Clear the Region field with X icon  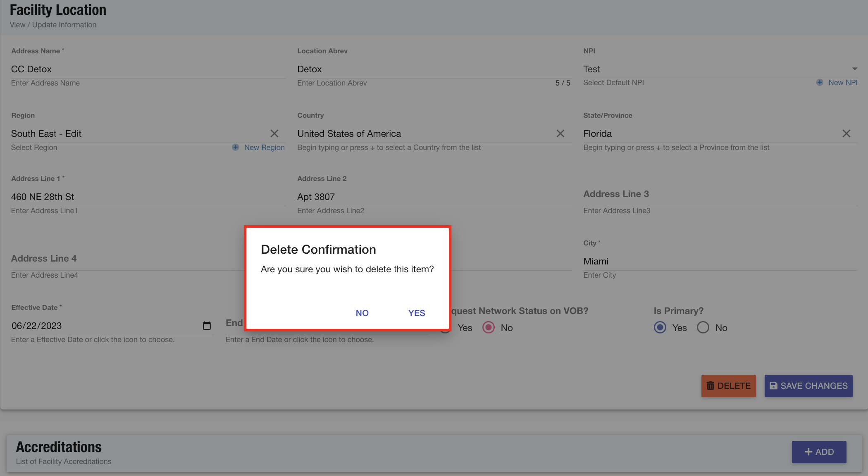274,133
